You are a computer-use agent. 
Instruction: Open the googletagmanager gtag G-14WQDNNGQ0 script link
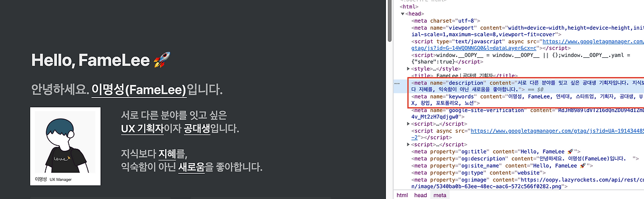coord(528,45)
